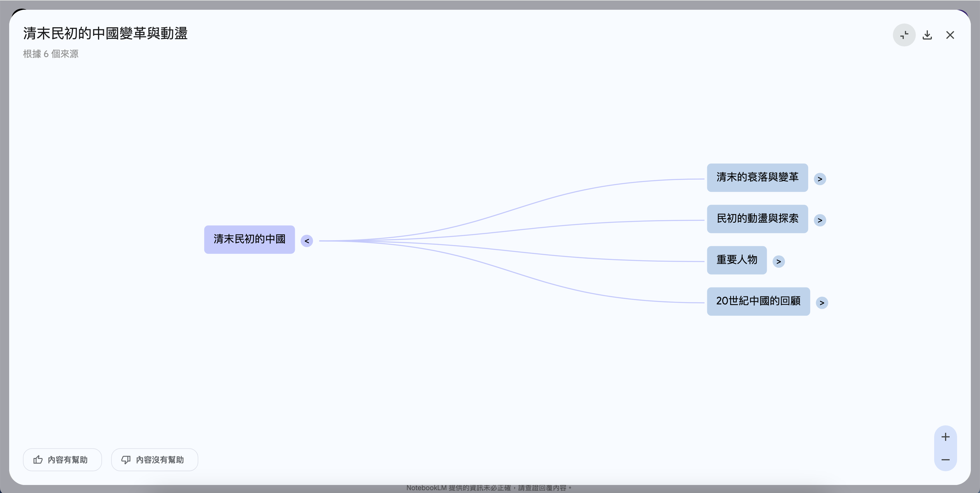Expand the 民初的動盪與探索 branch arrow
Image resolution: width=980 pixels, height=493 pixels.
coord(820,220)
